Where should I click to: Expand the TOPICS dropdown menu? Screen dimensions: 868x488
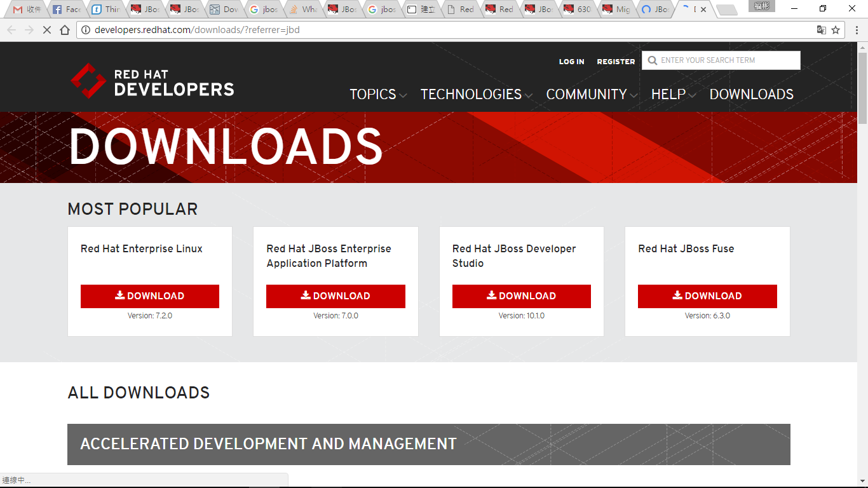pos(378,94)
